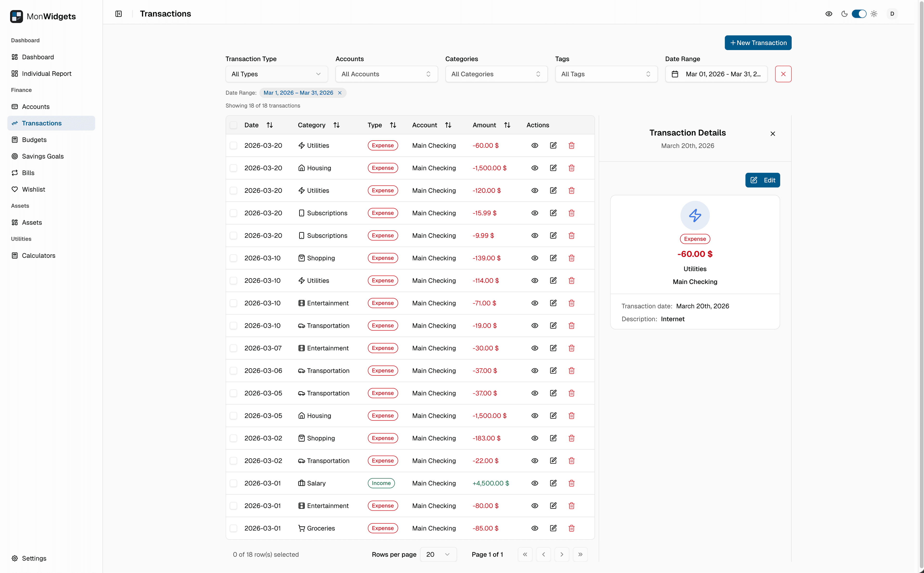
Task: Open user avatar D menu
Action: tap(892, 14)
